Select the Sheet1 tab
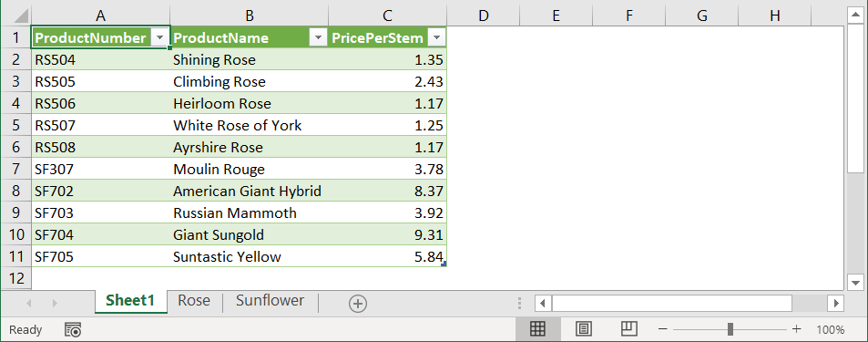 click(x=130, y=300)
